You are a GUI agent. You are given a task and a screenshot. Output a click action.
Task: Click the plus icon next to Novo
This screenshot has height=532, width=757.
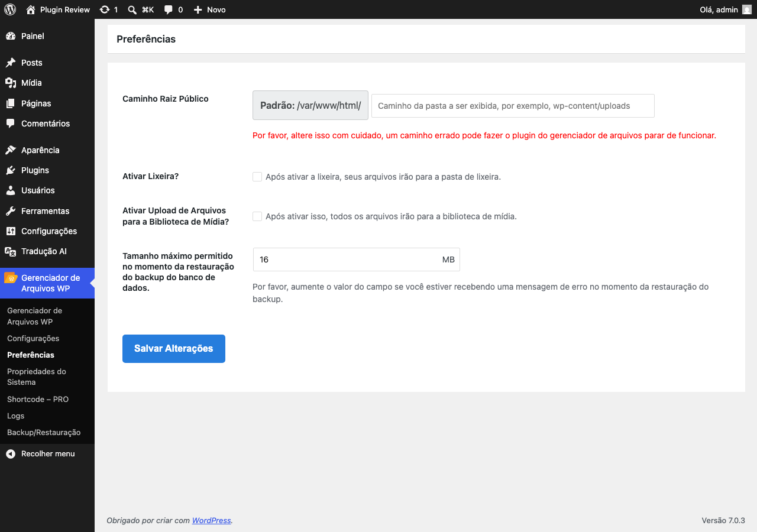coord(198,9)
